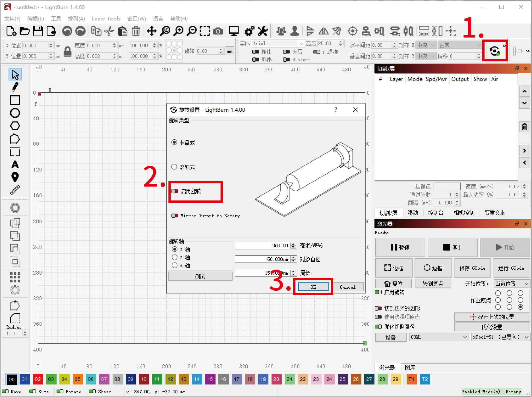Pick the red 02 layer color swatch
Screen dimensions: 532x397
click(38, 379)
